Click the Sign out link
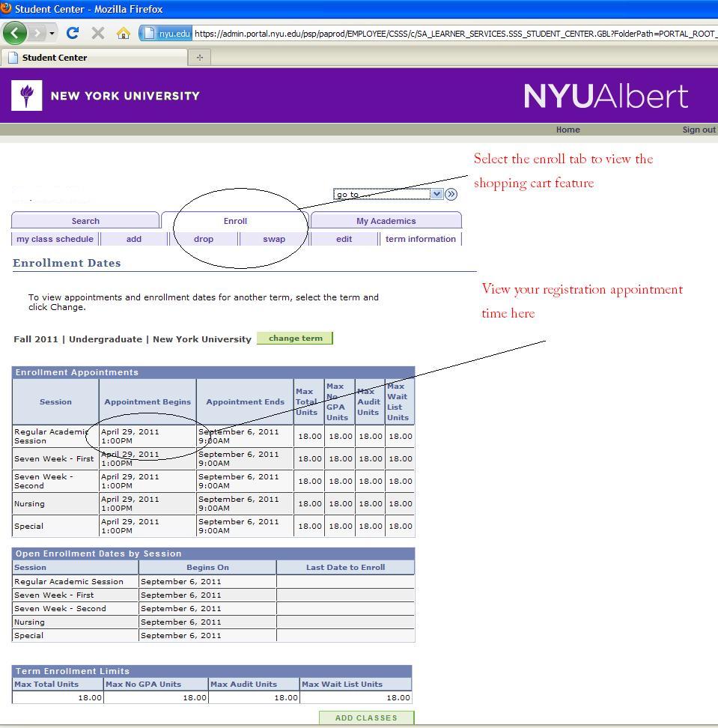Screen dimensions: 718x728 (x=699, y=130)
